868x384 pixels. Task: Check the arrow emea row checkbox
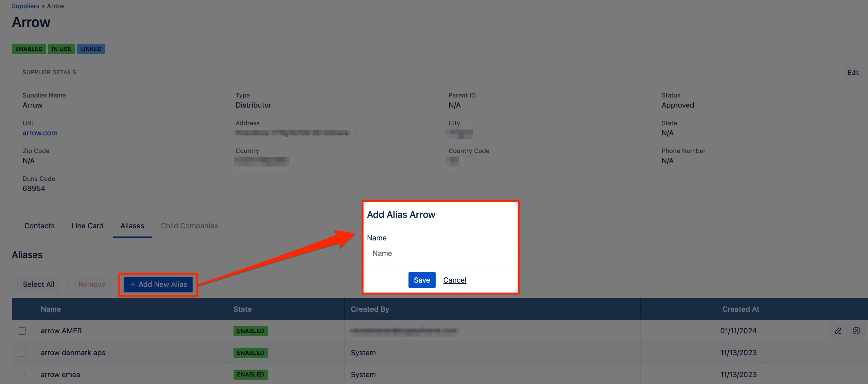[x=22, y=374]
